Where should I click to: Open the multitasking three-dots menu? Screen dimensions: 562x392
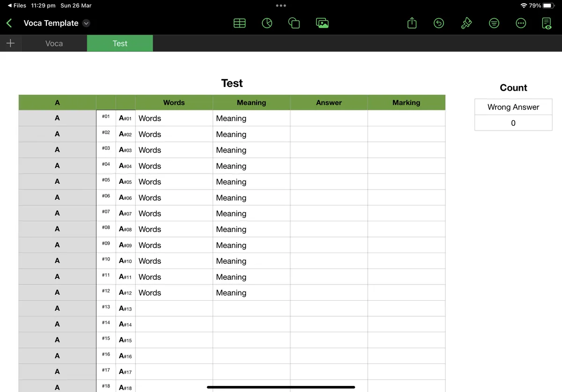281,6
